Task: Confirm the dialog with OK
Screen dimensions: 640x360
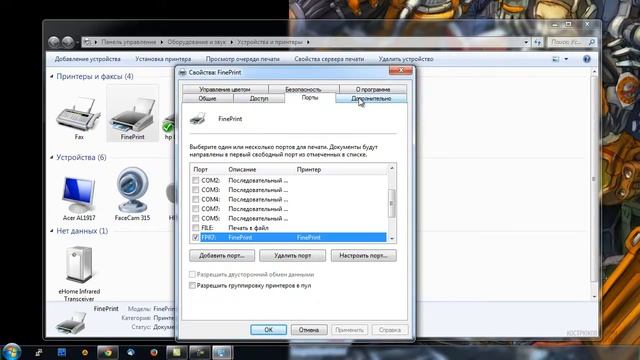Action: click(268, 330)
